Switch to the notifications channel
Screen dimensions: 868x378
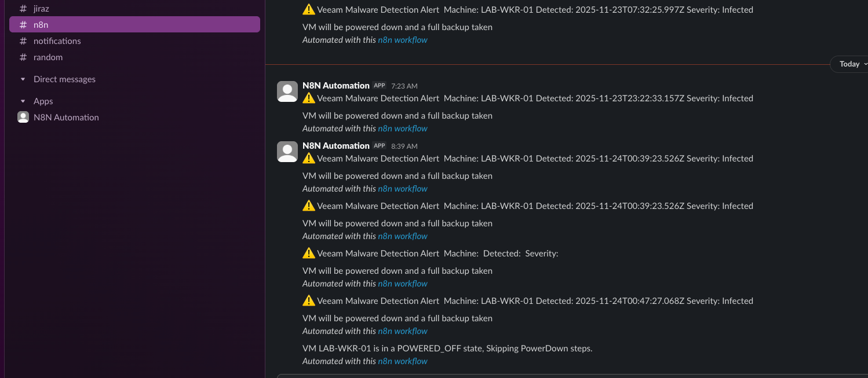pyautogui.click(x=57, y=41)
